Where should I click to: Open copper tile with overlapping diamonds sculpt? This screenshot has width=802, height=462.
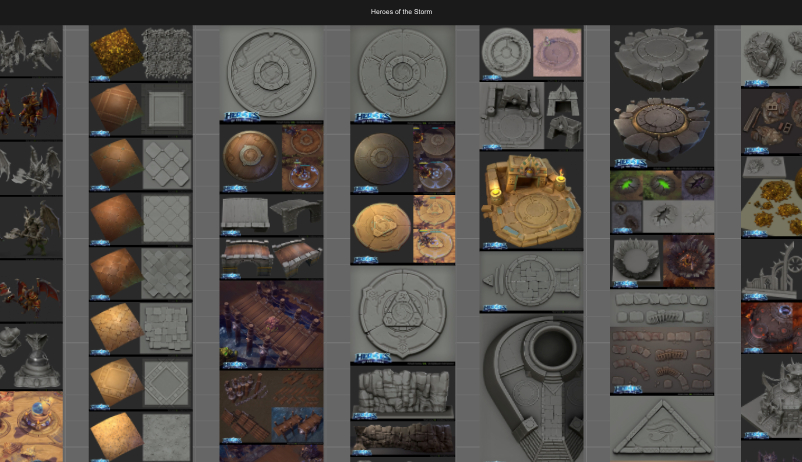(141, 274)
